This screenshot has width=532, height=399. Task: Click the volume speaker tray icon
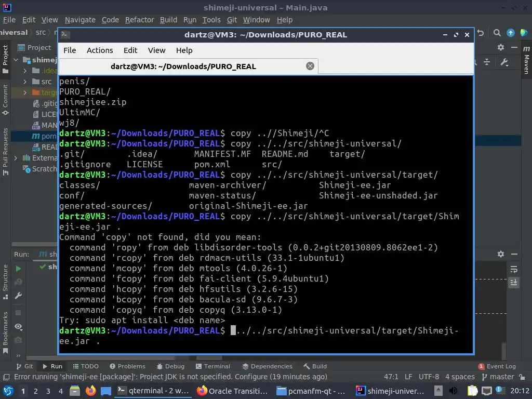point(453,391)
